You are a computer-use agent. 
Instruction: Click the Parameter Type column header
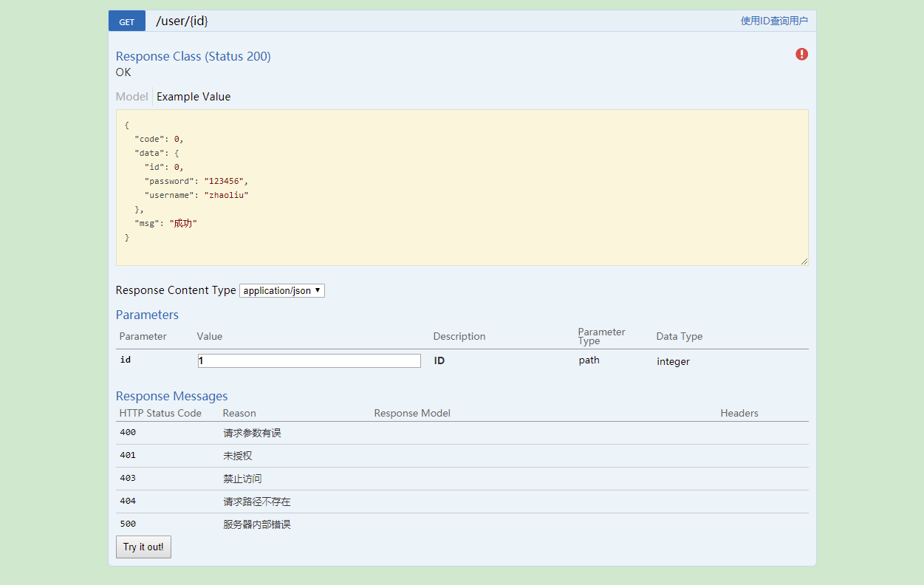tap(601, 336)
